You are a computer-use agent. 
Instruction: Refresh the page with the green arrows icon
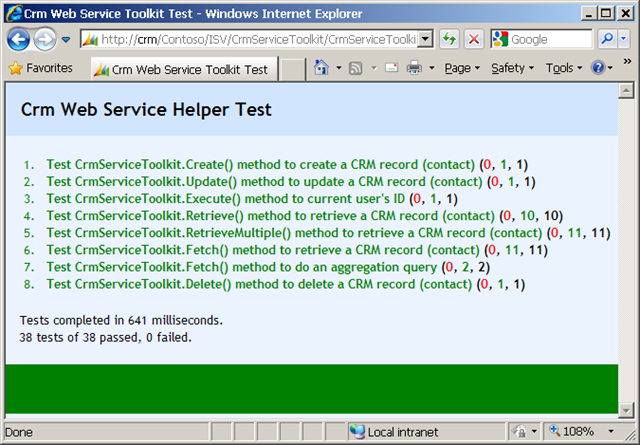(449, 39)
